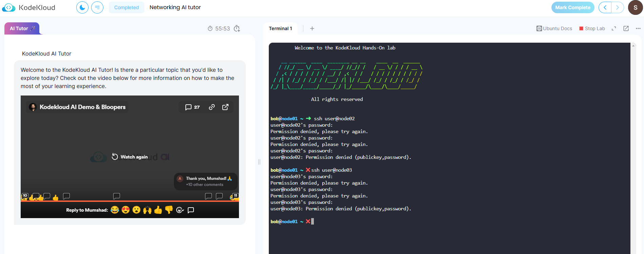This screenshot has width=644, height=254.
Task: Go to the previous lesson arrow
Action: pos(605,7)
